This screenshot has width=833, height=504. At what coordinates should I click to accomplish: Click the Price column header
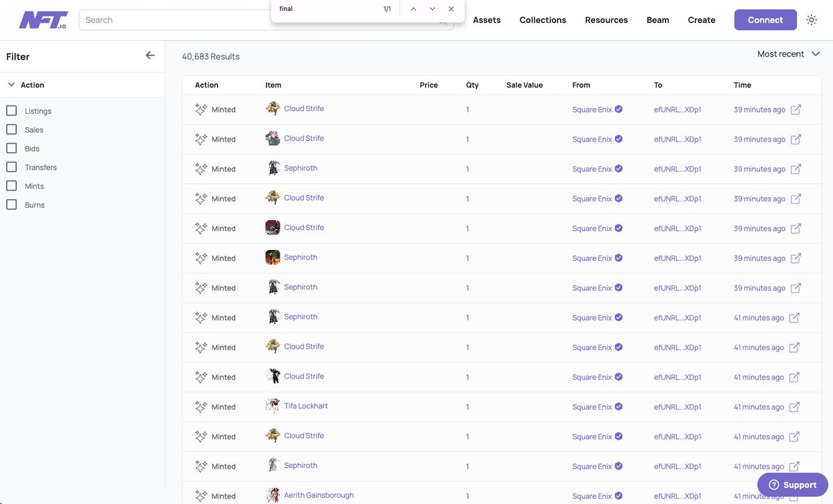429,85
